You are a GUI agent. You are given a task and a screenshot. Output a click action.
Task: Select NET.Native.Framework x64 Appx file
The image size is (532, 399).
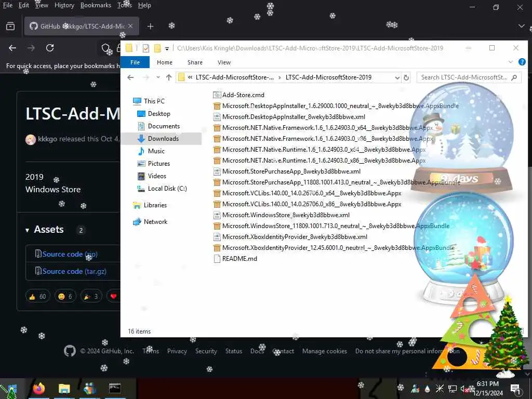(x=323, y=128)
